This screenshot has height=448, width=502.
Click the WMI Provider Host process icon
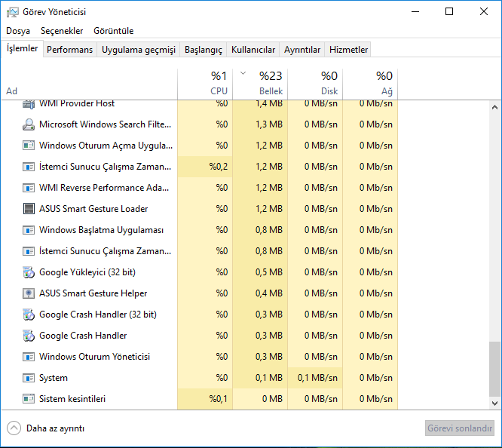pos(29,105)
